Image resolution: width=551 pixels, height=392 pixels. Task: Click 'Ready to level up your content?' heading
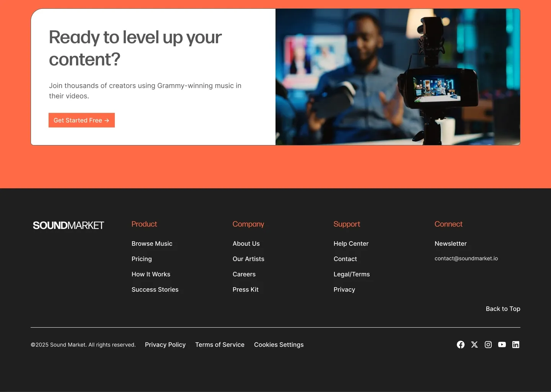[135, 48]
